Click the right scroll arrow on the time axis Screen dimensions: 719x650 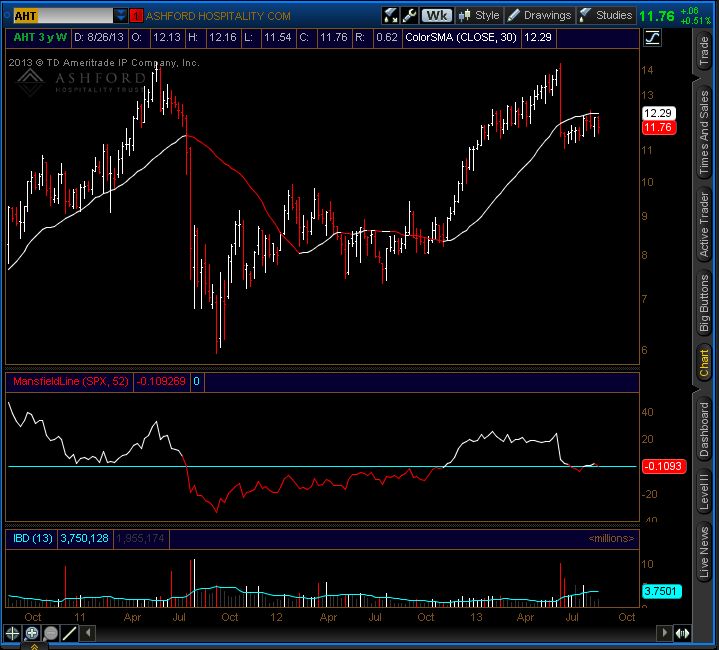pos(664,633)
